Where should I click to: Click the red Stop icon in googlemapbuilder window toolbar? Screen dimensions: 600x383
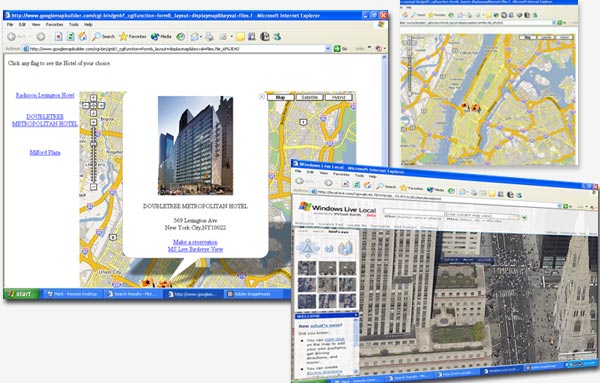[x=58, y=37]
